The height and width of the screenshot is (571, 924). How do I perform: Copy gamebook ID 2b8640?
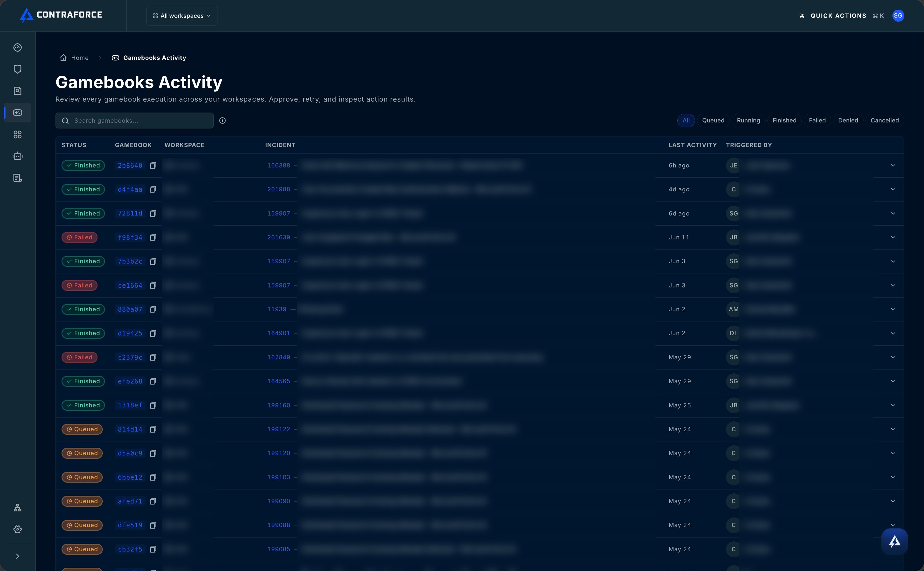tap(153, 166)
